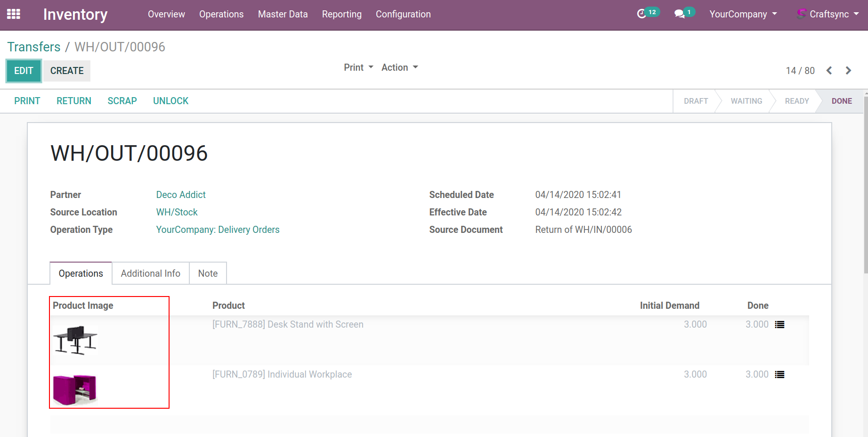
Task: Open the YourCompany company switcher dropdown
Action: 743,14
